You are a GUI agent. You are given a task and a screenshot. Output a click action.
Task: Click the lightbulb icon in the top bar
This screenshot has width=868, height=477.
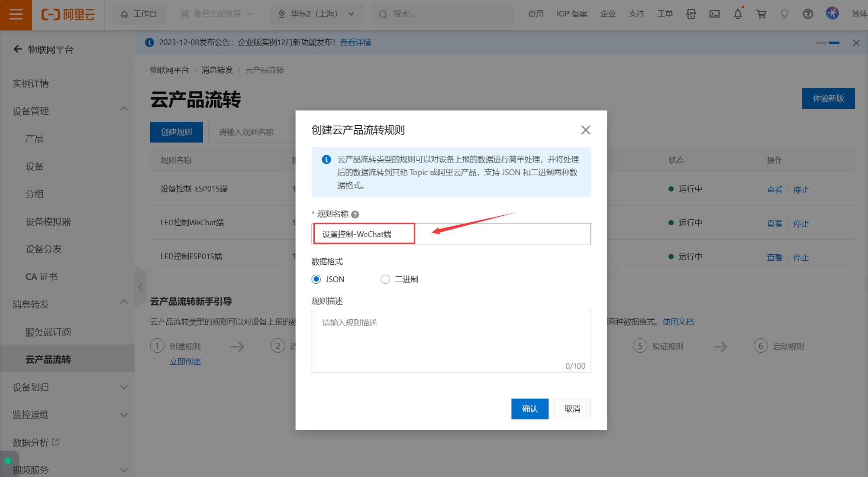[x=784, y=14]
